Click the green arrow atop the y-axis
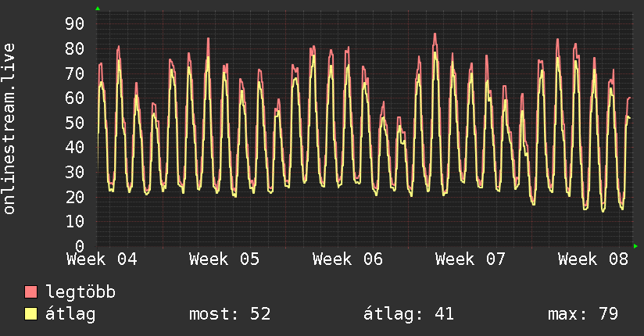This screenshot has height=336, width=644. 98,9
